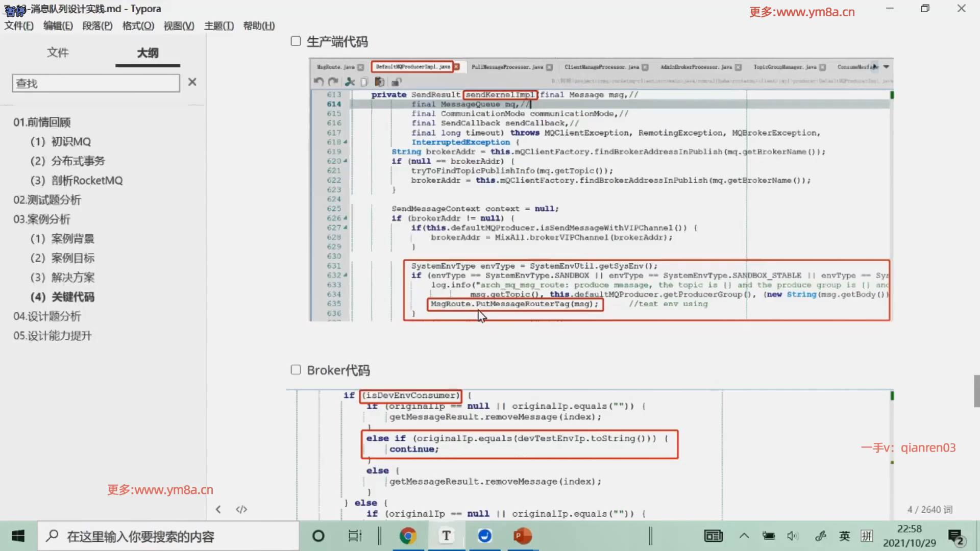980x551 pixels.
Task: Collapse the sidebar with left chevron
Action: click(x=218, y=509)
